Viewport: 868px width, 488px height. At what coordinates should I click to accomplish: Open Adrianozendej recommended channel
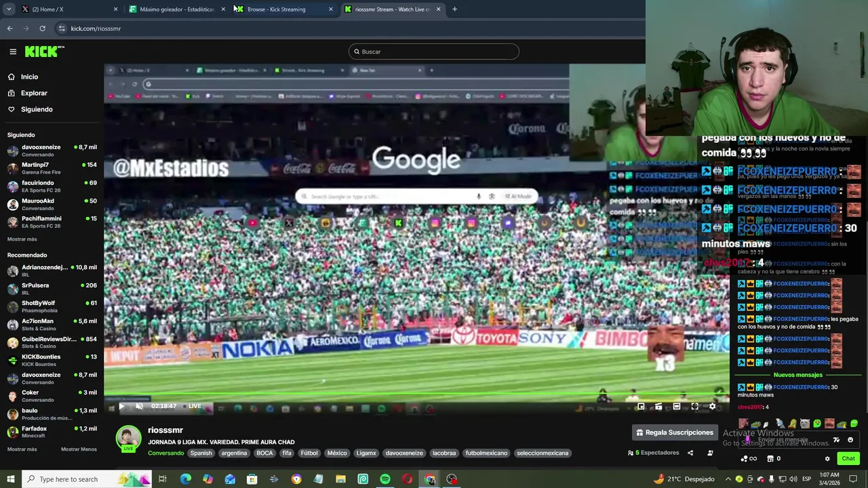(52, 271)
